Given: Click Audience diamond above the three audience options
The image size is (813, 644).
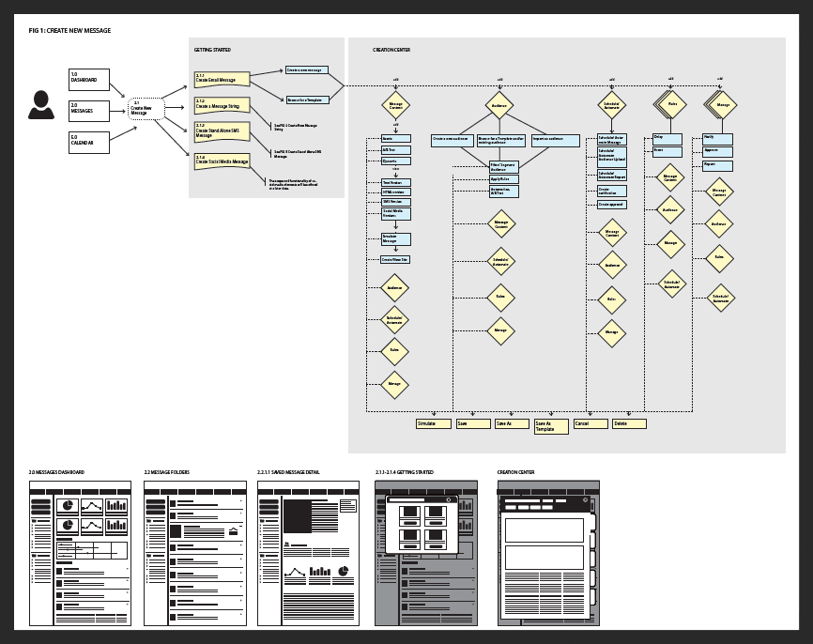Looking at the screenshot, I should (x=499, y=105).
